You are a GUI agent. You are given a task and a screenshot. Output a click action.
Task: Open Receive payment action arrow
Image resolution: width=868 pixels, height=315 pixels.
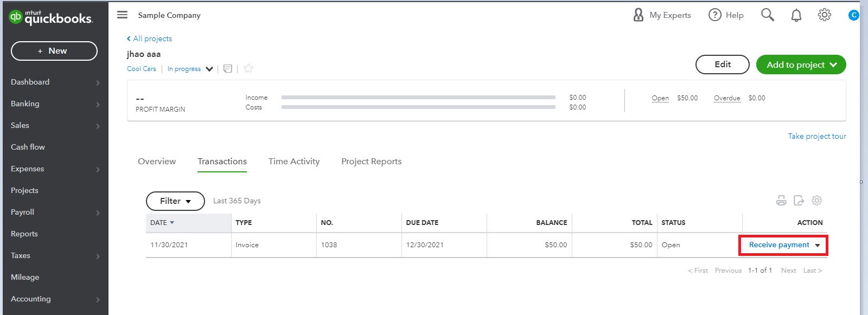pyautogui.click(x=818, y=246)
